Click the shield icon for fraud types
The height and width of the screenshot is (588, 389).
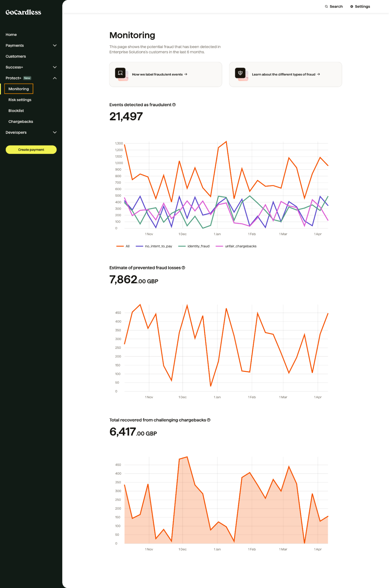click(x=240, y=73)
